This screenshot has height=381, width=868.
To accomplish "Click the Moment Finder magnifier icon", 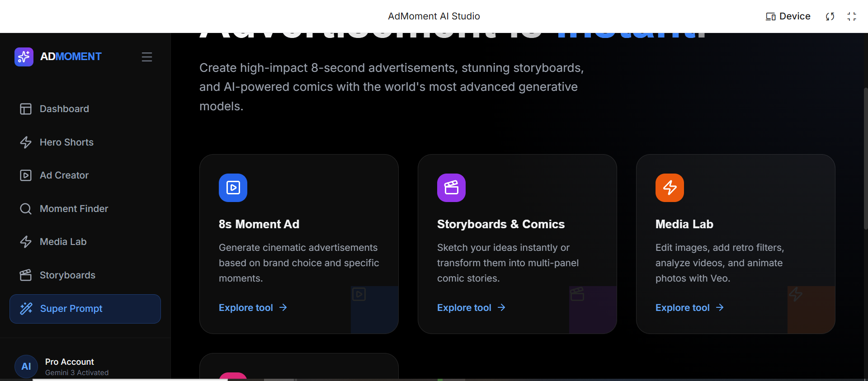I will [26, 209].
